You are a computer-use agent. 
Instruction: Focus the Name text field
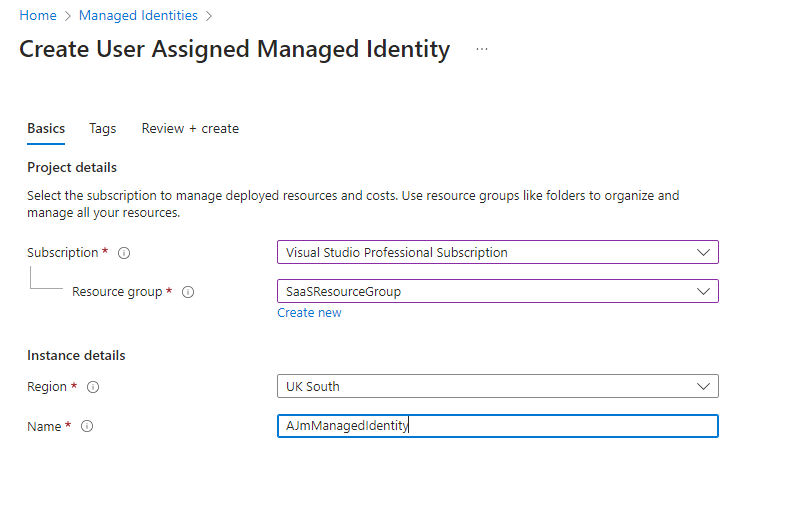(497, 426)
